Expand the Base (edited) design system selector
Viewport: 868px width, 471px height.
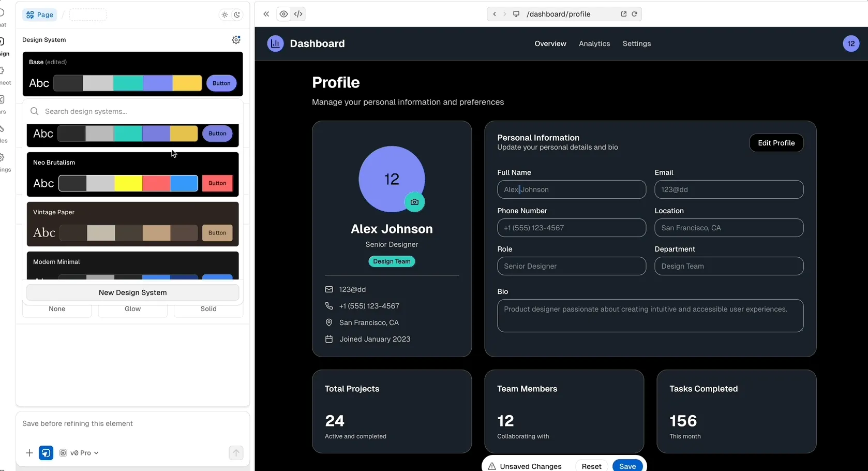point(132,74)
